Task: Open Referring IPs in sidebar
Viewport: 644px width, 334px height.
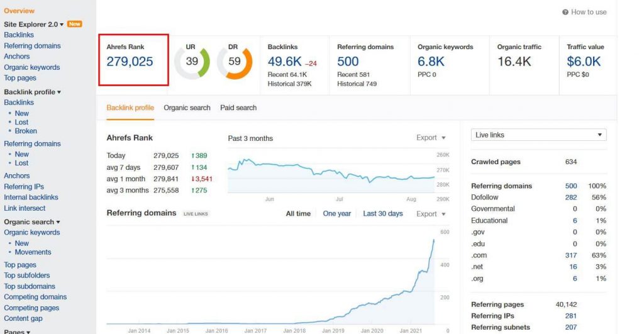Action: tap(24, 187)
